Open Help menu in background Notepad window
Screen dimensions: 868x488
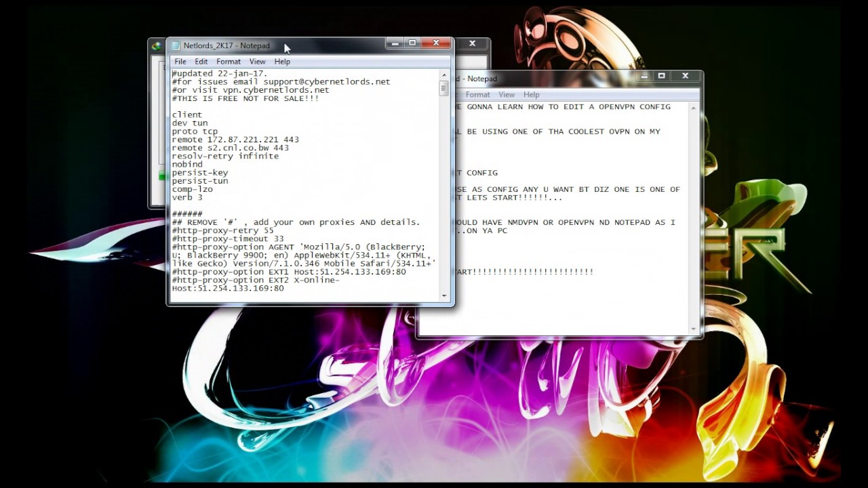coord(531,95)
